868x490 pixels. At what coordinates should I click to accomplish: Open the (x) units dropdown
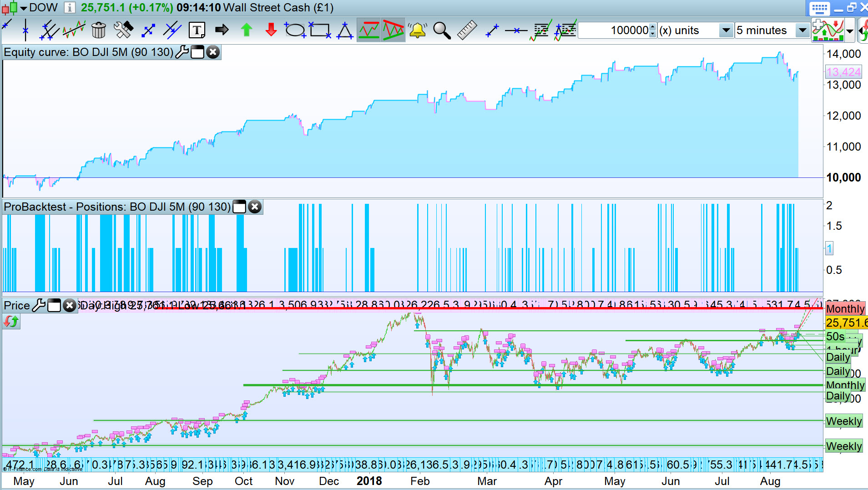point(696,30)
